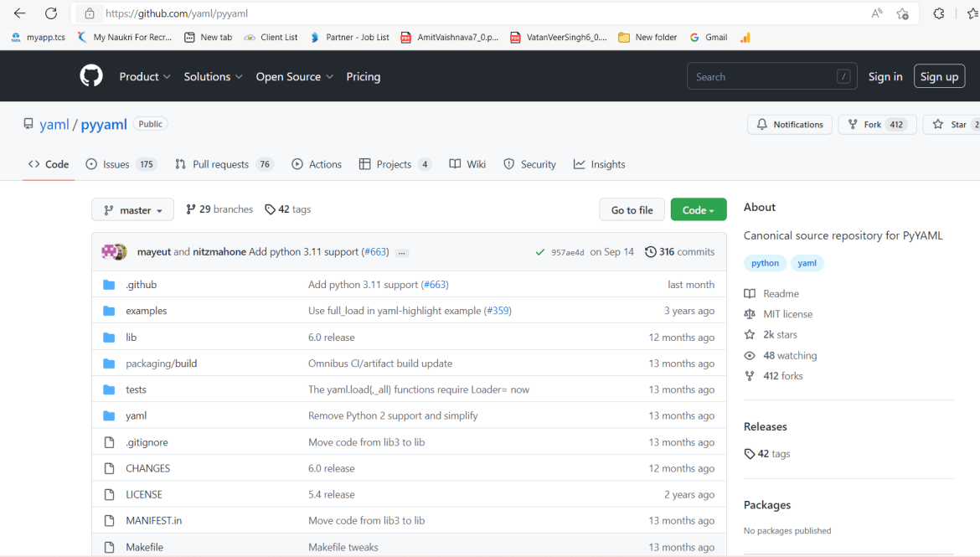Screen dimensions: 980x557
Task: Open the green Code dropdown
Action: 698,210
